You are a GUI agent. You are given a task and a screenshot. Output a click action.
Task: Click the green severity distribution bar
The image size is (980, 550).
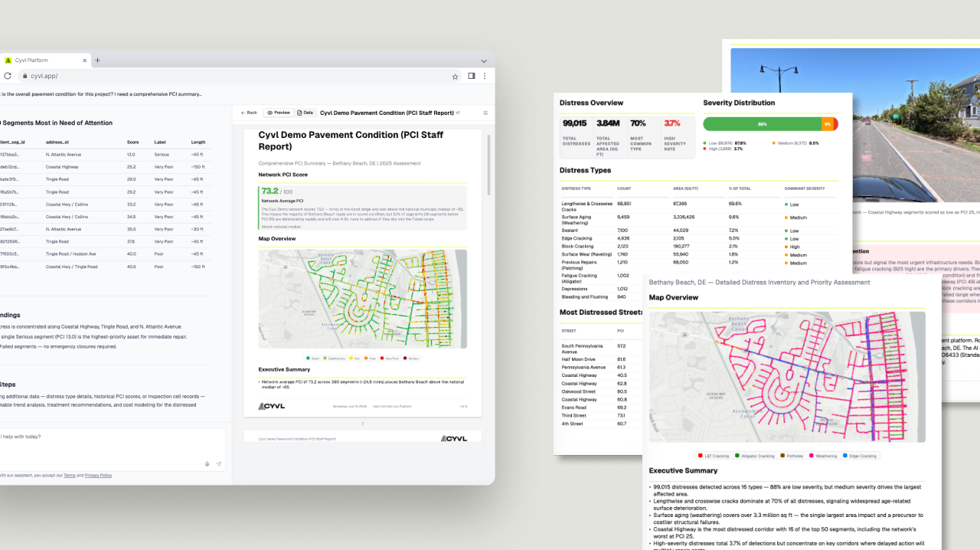(762, 123)
